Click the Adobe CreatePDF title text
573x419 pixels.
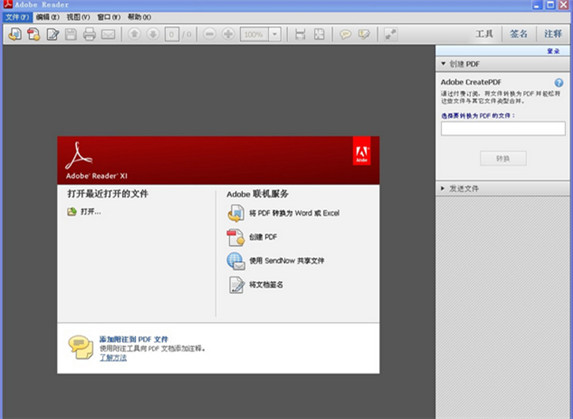pos(471,82)
